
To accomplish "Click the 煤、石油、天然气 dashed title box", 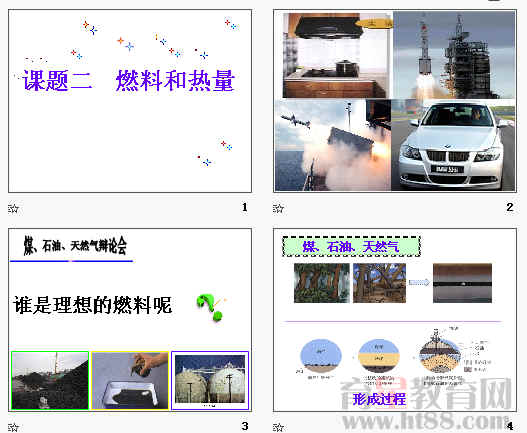I will point(351,246).
